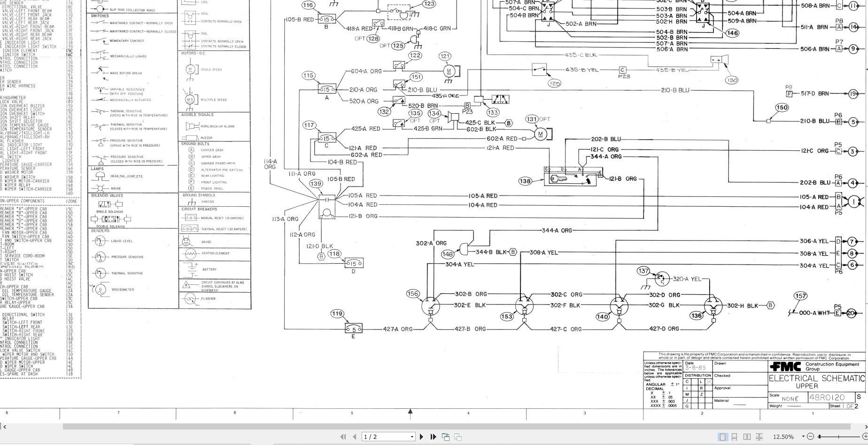Select the two-page facing view icon

(x=747, y=437)
